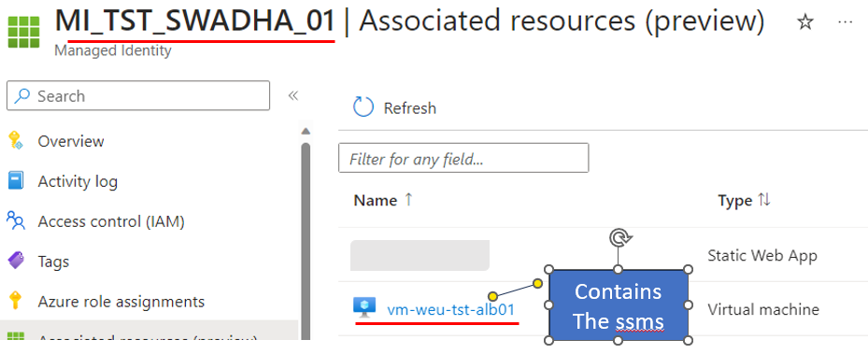The height and width of the screenshot is (354, 868).
Task: Click the Managed Identity grid icon
Action: [23, 32]
